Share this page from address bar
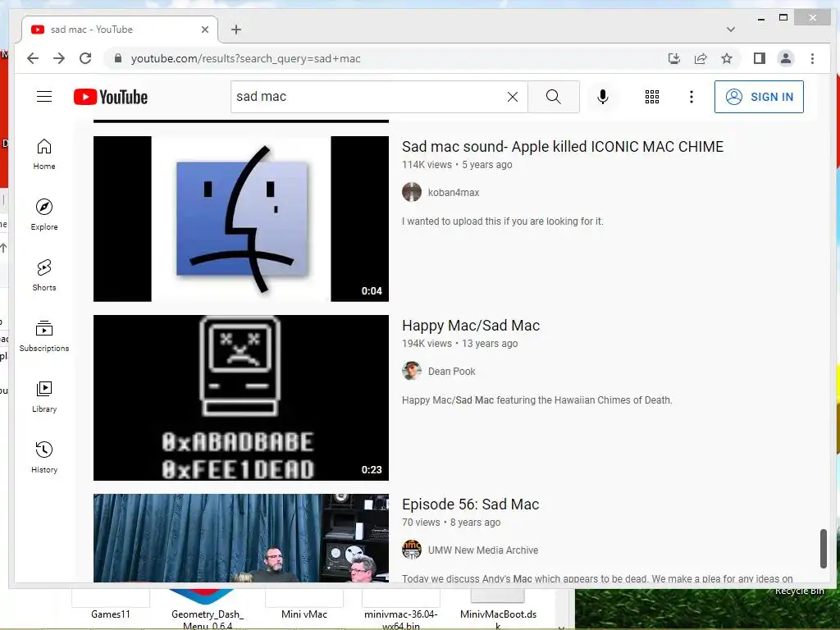 pos(701,58)
